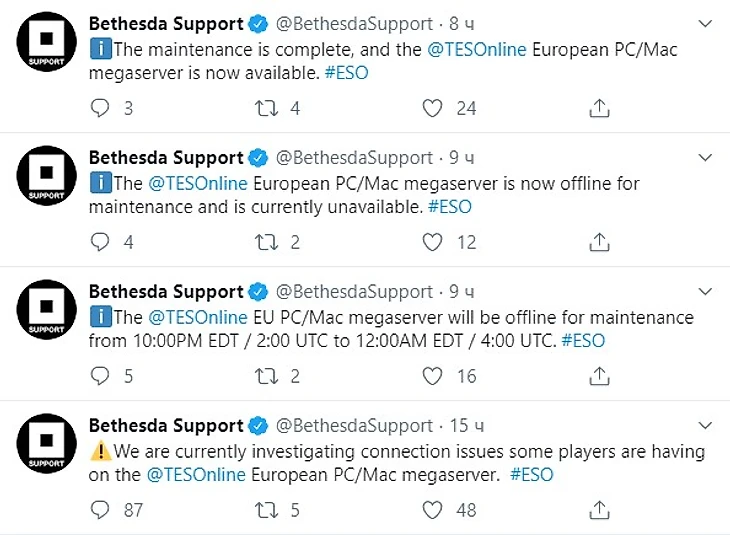Share the connection issues tweet
The height and width of the screenshot is (535, 730).
coord(599,510)
